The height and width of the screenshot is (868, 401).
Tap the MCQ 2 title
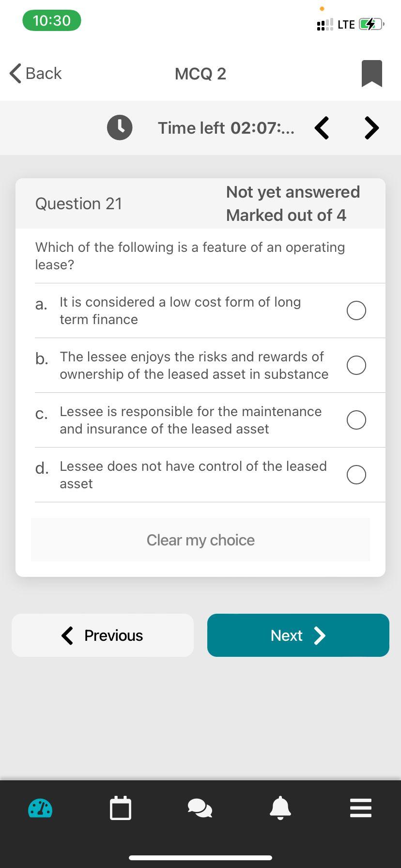point(200,74)
